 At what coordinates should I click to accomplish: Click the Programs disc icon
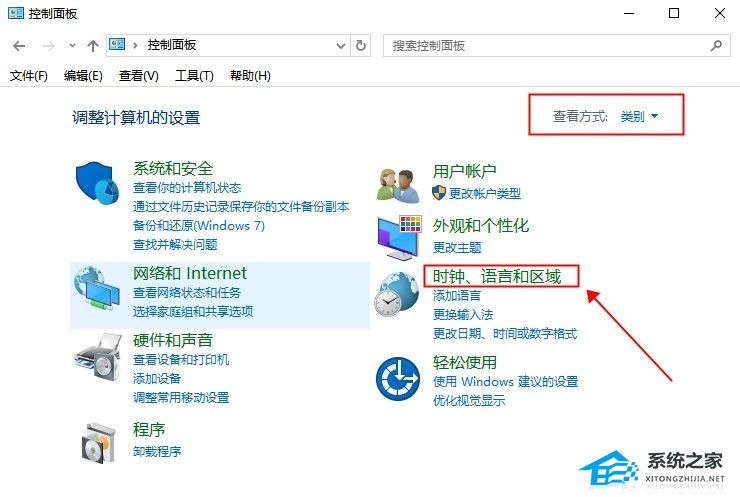(x=98, y=443)
